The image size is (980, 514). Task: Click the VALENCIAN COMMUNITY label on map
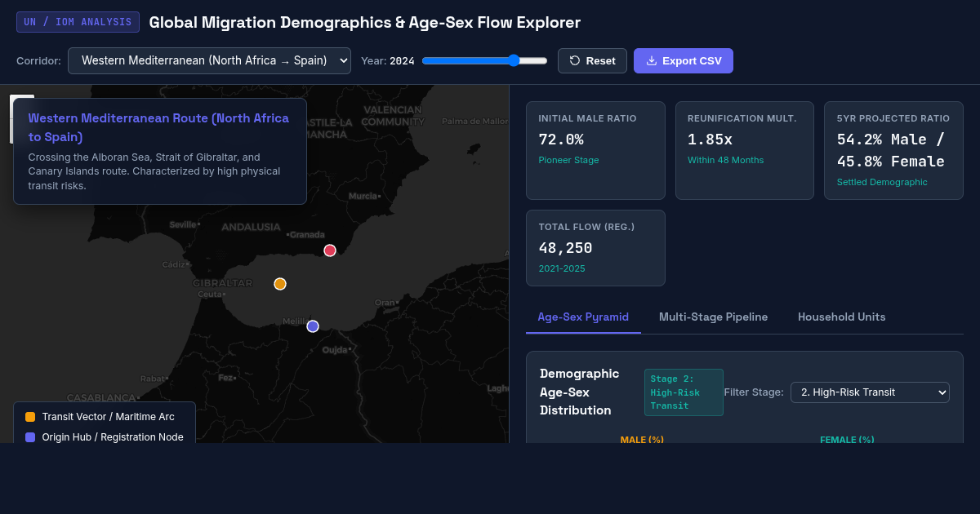pyautogui.click(x=393, y=116)
